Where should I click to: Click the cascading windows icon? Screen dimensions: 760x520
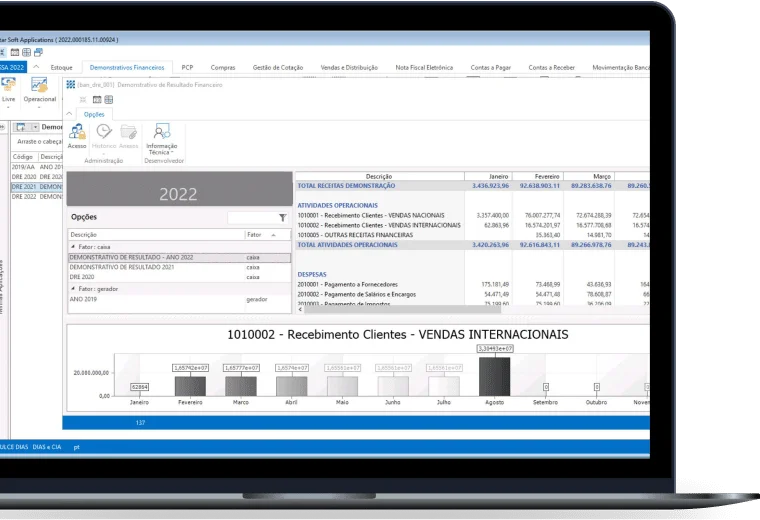coord(38,52)
